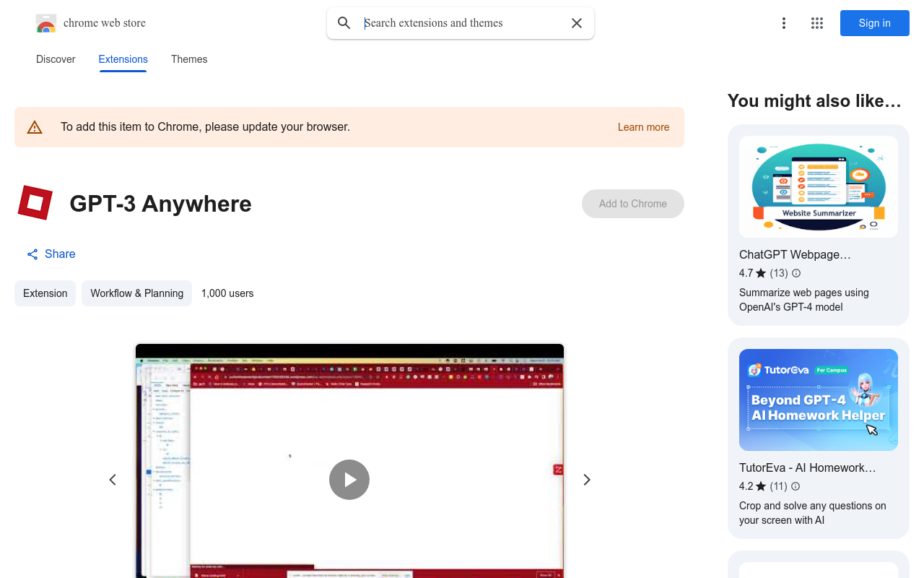This screenshot has height=578, width=924.
Task: Go to next screenshot slide
Action: tap(587, 480)
